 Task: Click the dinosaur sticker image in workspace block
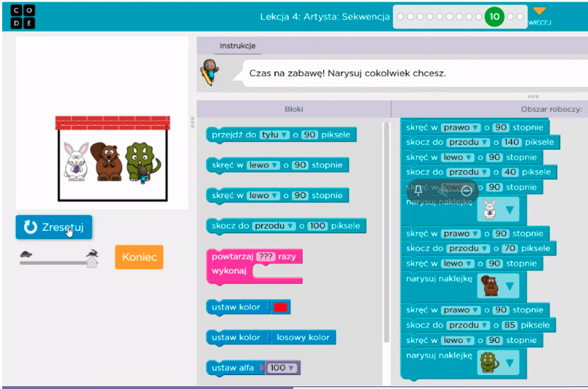click(489, 363)
